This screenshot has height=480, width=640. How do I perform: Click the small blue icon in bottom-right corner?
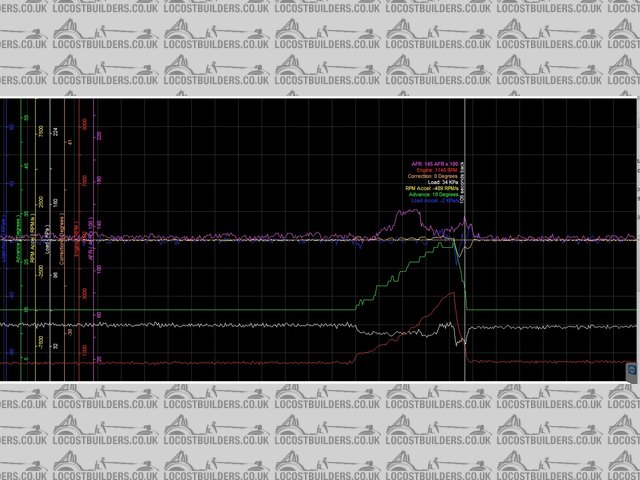tap(631, 371)
